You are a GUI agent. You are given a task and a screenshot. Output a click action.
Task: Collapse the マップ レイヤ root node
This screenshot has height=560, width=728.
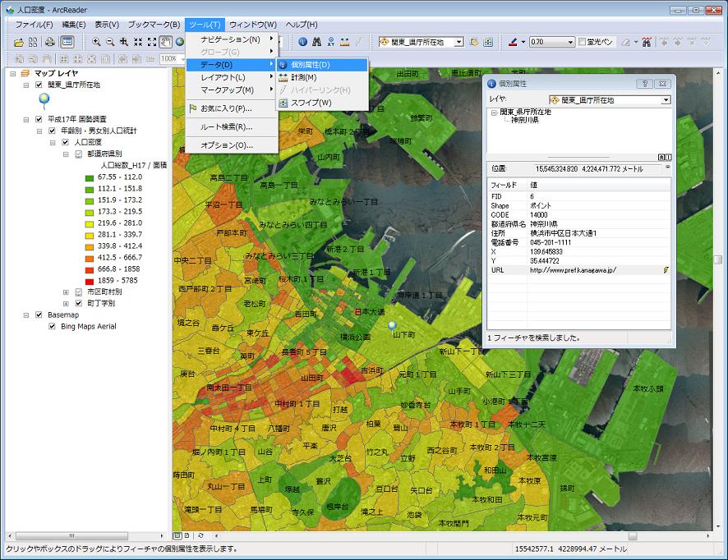point(13,73)
